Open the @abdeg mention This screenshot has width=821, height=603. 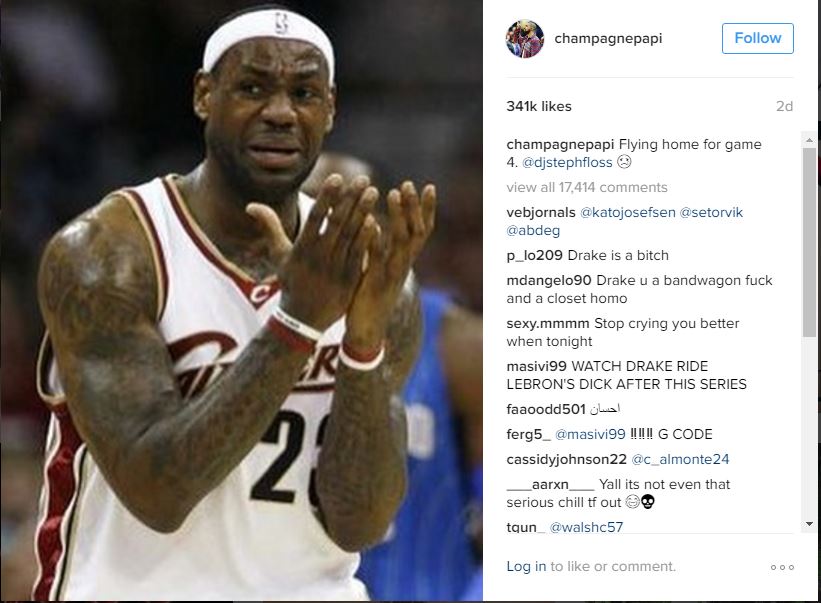click(x=533, y=230)
